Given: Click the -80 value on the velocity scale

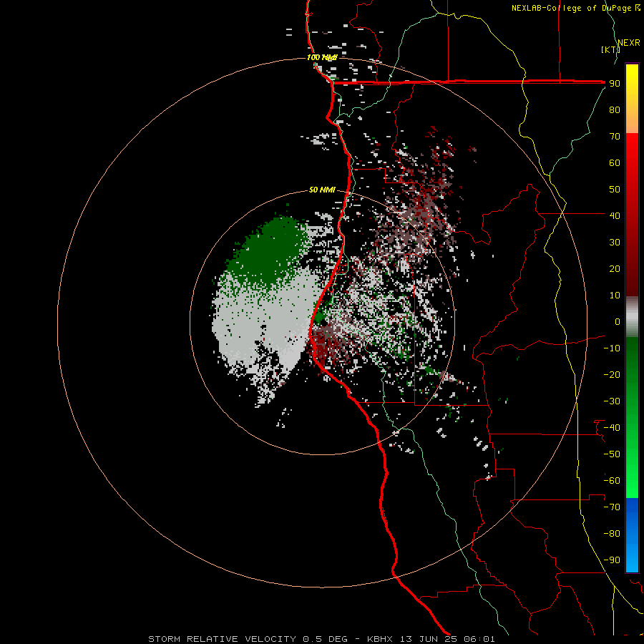Looking at the screenshot, I should 612,534.
